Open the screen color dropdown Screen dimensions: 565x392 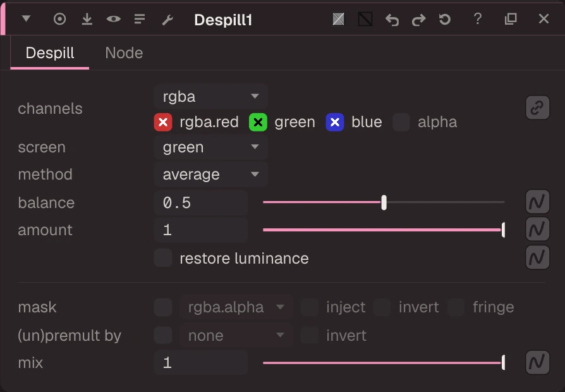point(211,147)
